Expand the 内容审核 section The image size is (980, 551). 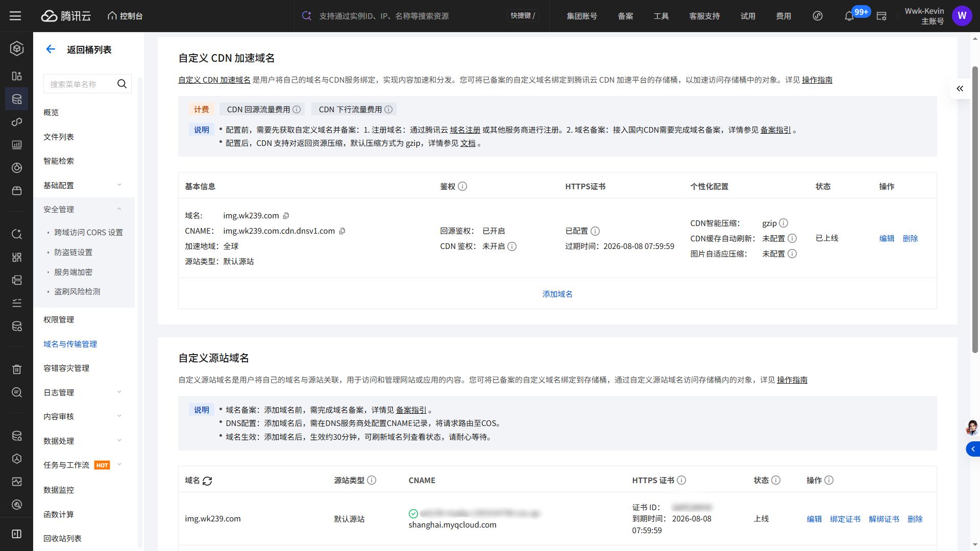click(83, 416)
